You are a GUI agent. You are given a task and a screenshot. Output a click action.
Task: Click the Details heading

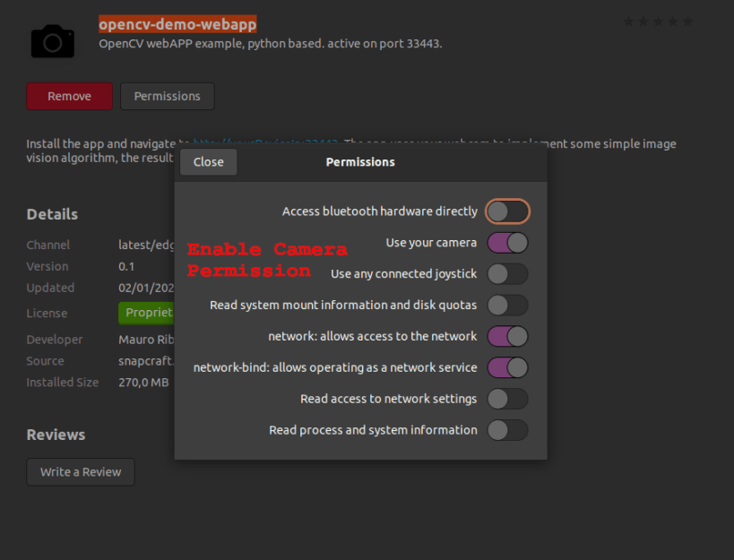point(52,214)
